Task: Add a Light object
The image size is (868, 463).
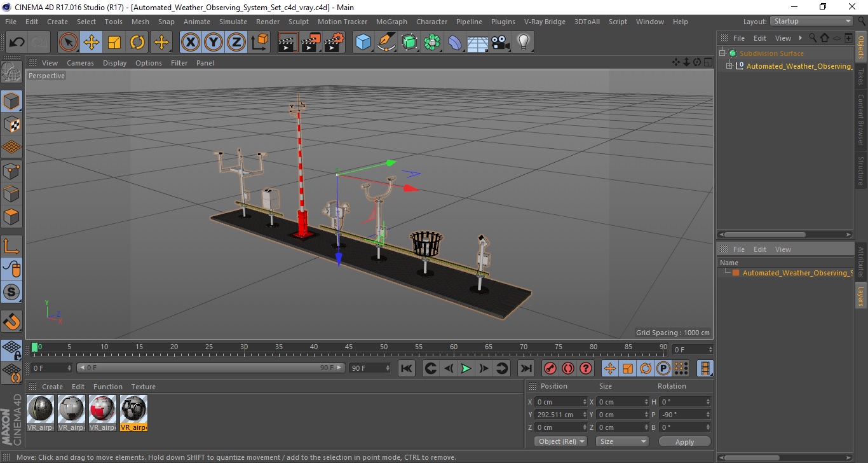Action: [x=524, y=43]
